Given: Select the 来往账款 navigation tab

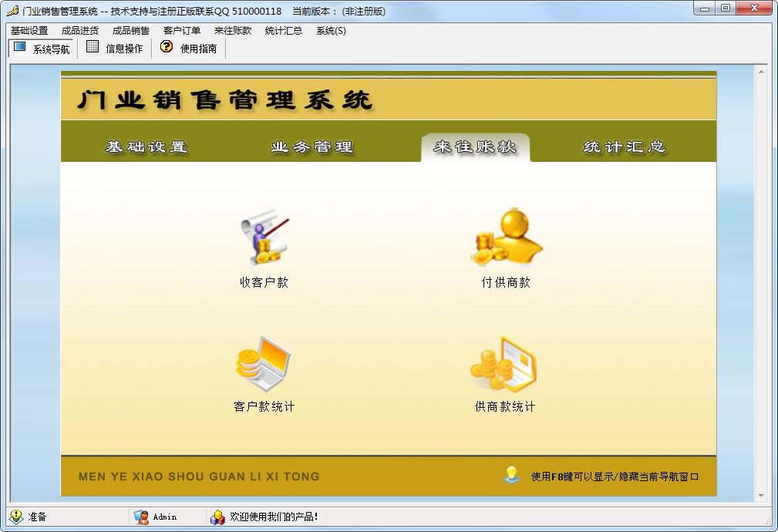Looking at the screenshot, I should click(475, 147).
